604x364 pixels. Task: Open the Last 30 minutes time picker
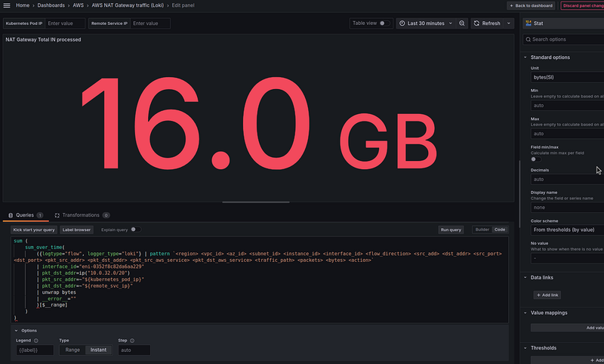[x=426, y=23]
